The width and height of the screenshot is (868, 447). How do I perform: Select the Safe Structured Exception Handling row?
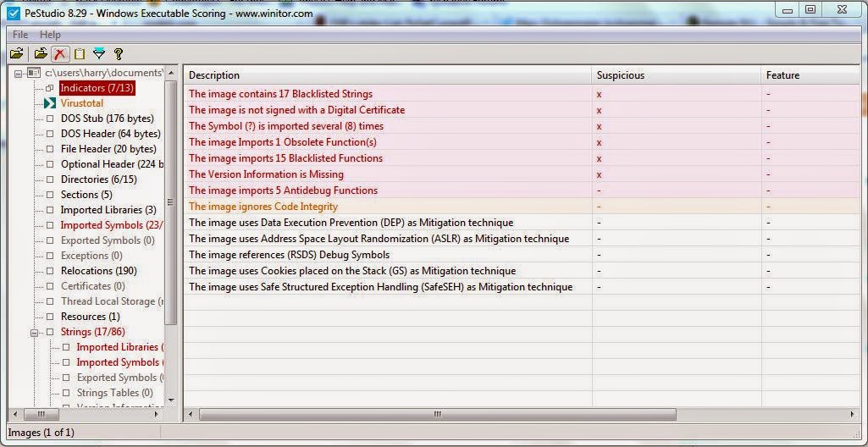pos(522,287)
